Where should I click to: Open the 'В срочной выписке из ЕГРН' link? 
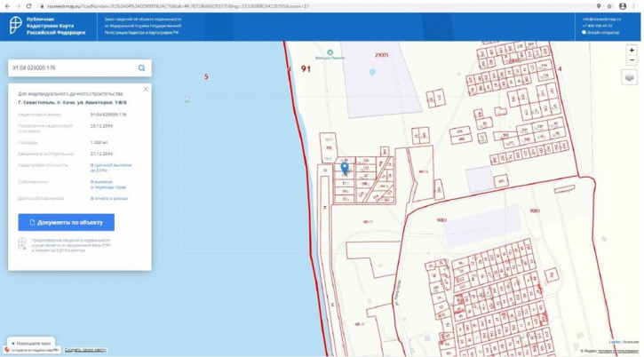click(111, 167)
